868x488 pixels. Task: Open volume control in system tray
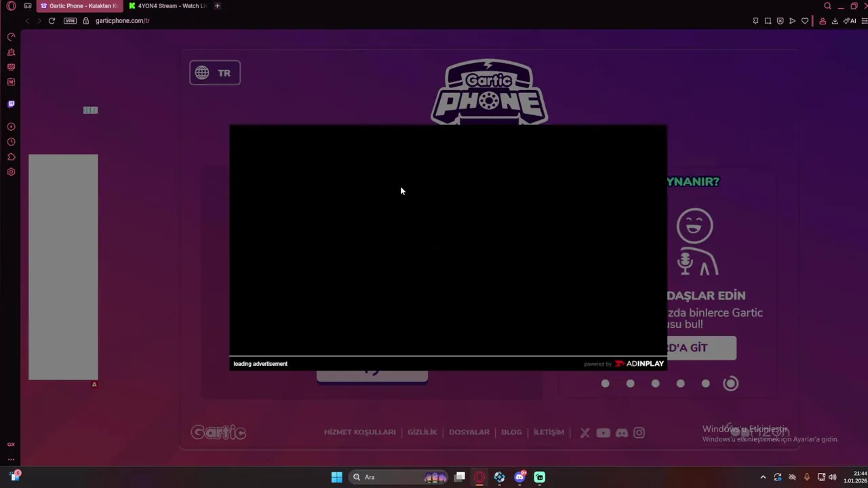pos(833,477)
